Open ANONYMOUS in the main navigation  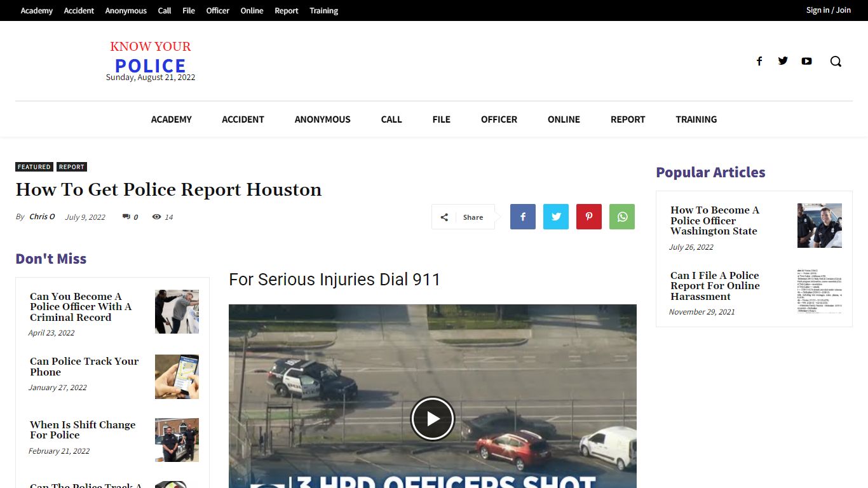tap(323, 119)
